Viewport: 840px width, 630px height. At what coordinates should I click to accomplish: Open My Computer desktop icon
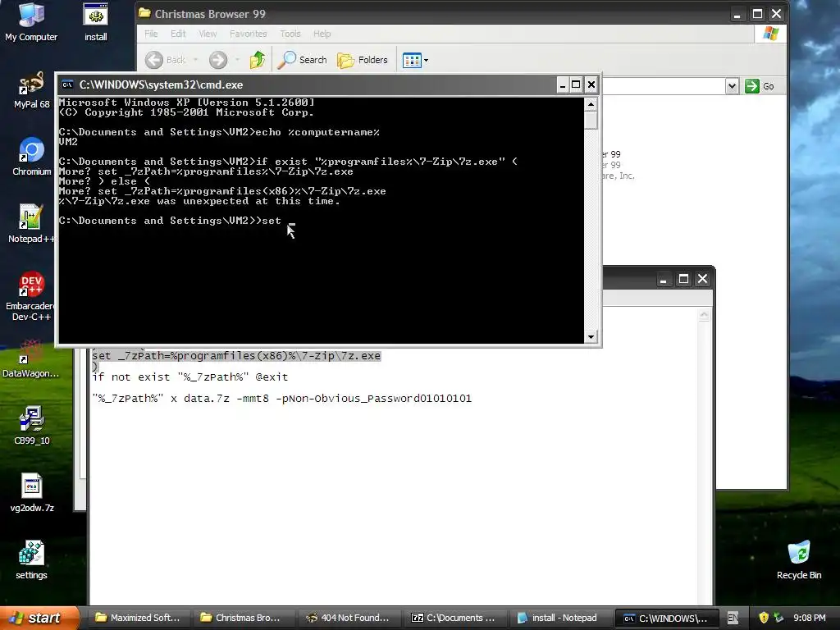tap(31, 22)
